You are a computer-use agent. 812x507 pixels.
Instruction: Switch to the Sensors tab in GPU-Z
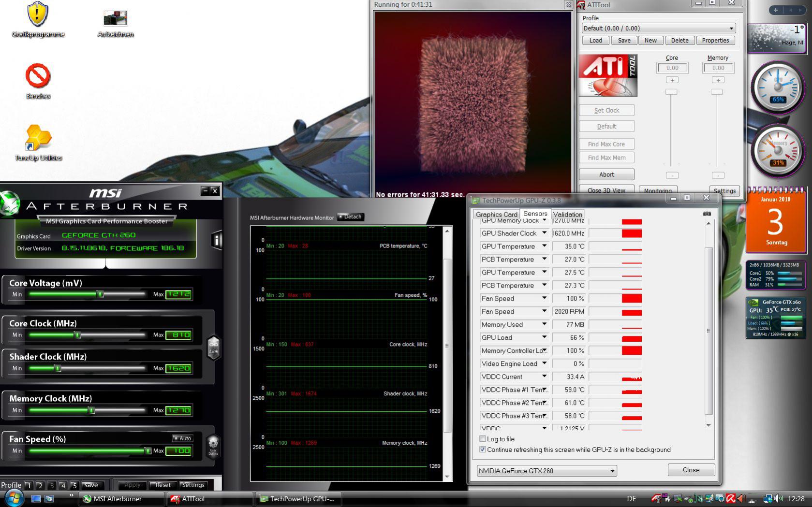[535, 214]
